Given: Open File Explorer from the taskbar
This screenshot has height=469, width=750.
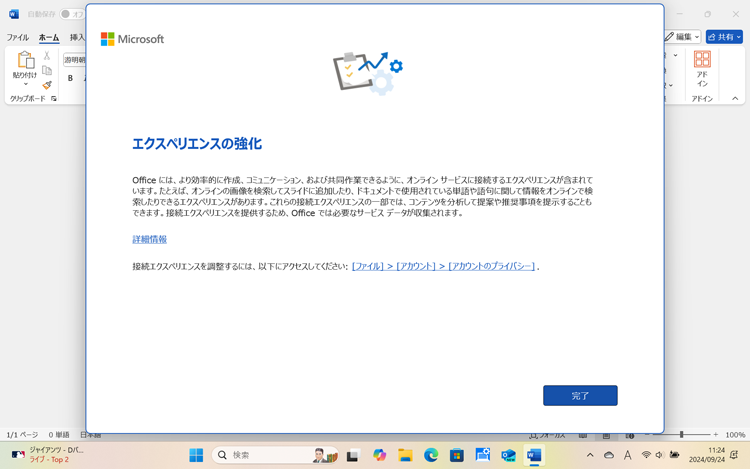Looking at the screenshot, I should [x=405, y=455].
